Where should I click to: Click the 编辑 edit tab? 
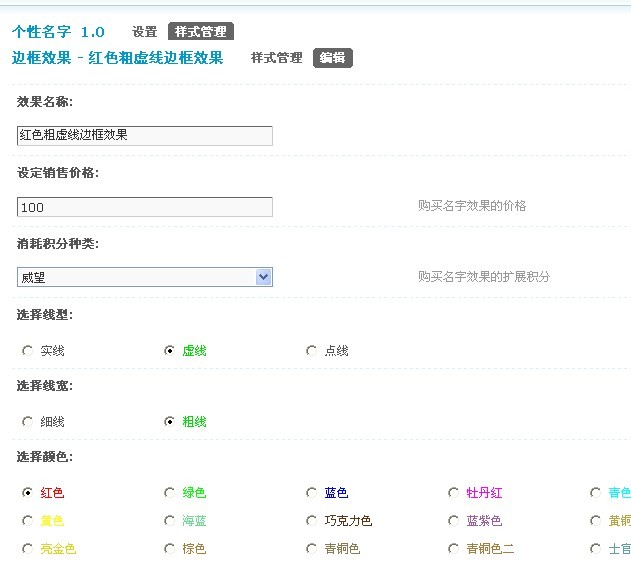click(332, 58)
